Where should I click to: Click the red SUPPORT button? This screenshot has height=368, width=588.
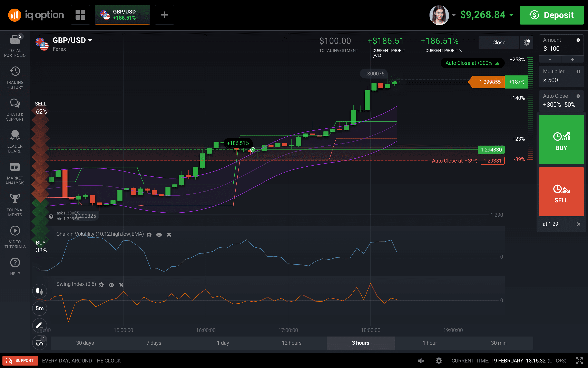pos(20,360)
